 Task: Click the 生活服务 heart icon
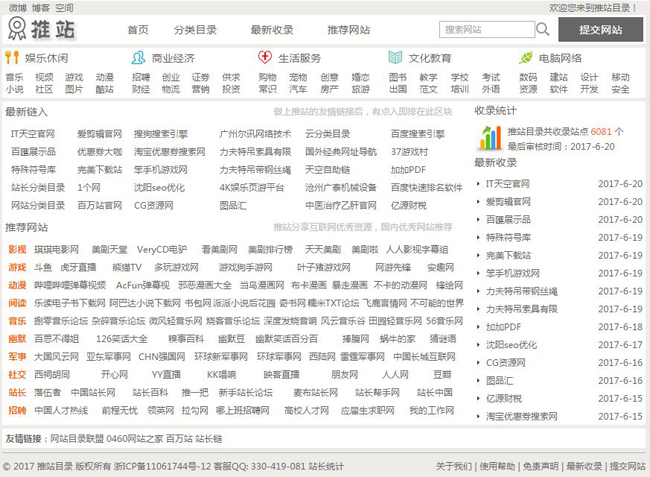pyautogui.click(x=264, y=58)
